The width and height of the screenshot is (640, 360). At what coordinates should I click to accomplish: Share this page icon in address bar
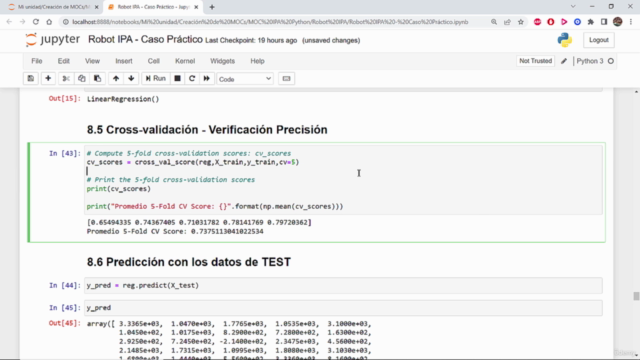[x=507, y=22]
